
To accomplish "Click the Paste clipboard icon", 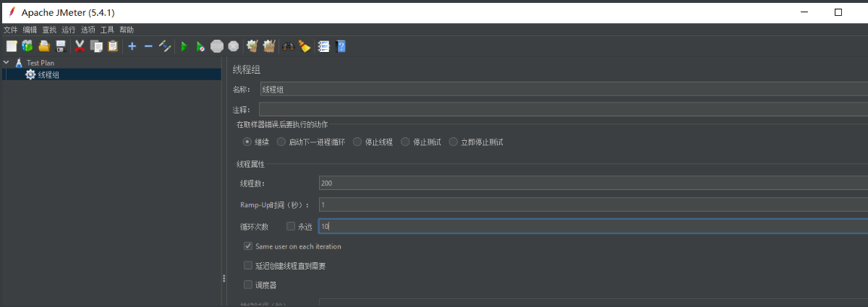I will (x=113, y=46).
